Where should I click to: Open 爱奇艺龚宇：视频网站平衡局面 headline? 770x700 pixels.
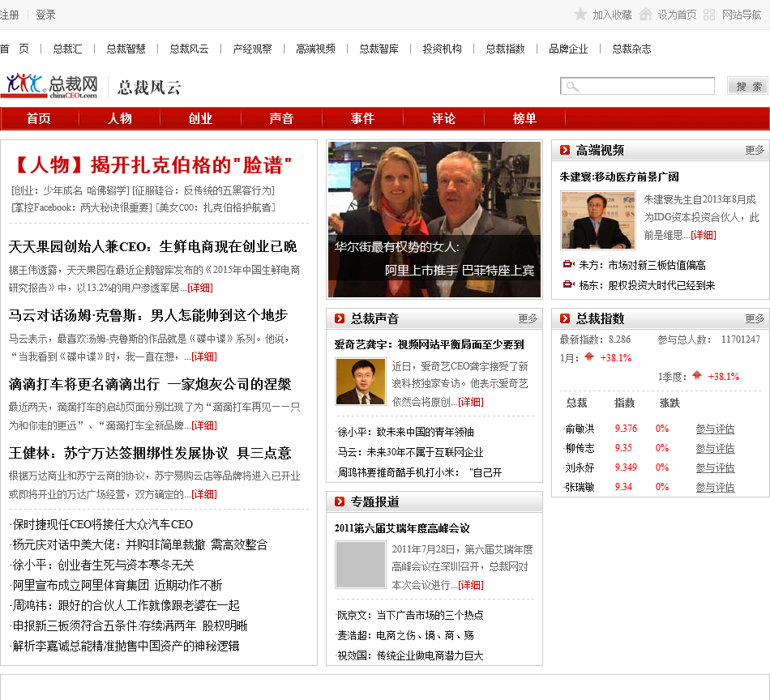430,344
